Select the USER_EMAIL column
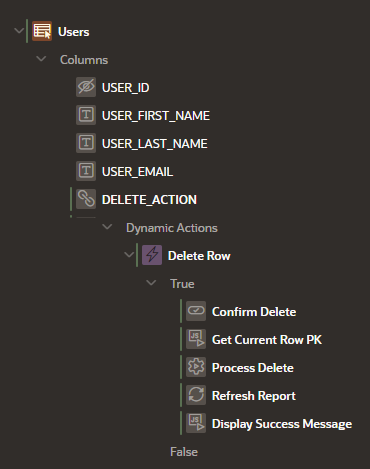The image size is (370, 469). (137, 172)
